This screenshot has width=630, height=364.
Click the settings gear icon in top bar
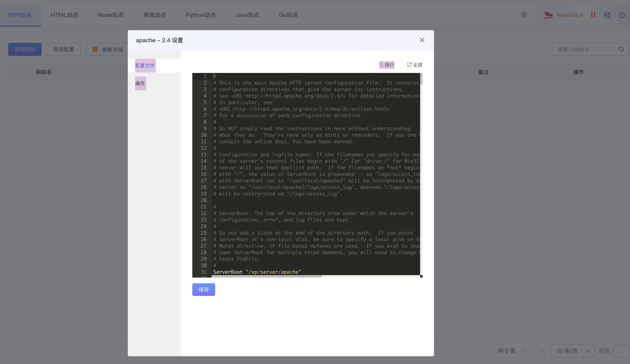click(x=524, y=15)
